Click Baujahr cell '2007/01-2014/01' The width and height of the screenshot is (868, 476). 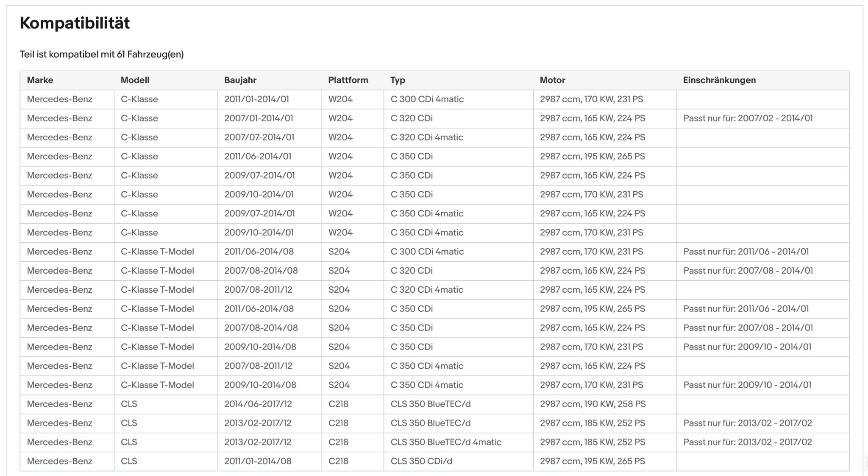(259, 118)
